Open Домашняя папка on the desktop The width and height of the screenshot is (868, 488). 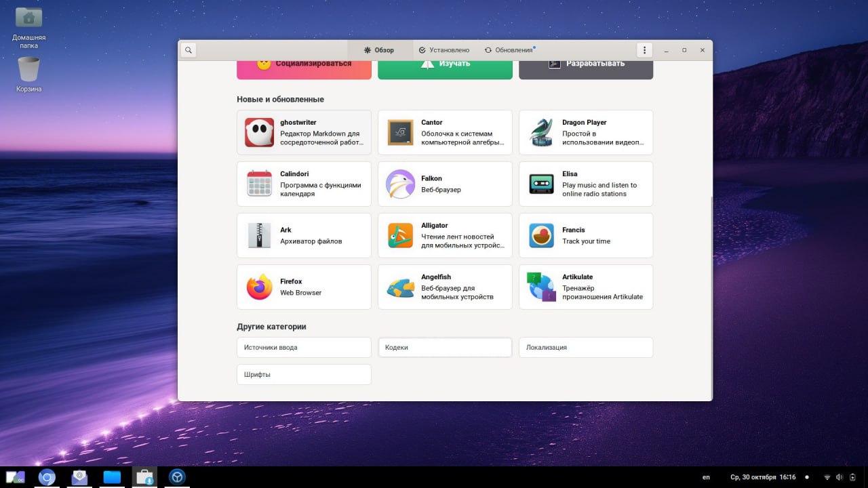tap(28, 27)
